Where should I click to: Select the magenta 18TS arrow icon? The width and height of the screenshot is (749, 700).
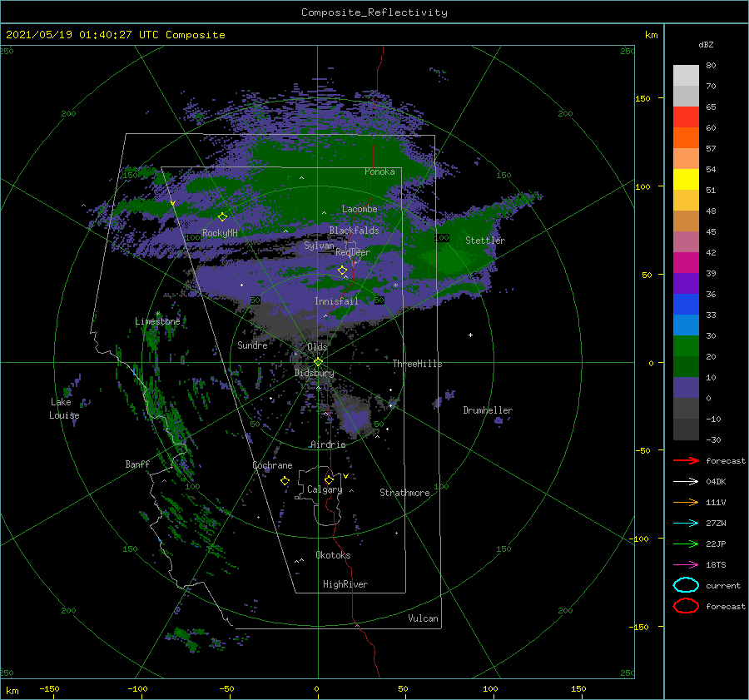point(686,565)
